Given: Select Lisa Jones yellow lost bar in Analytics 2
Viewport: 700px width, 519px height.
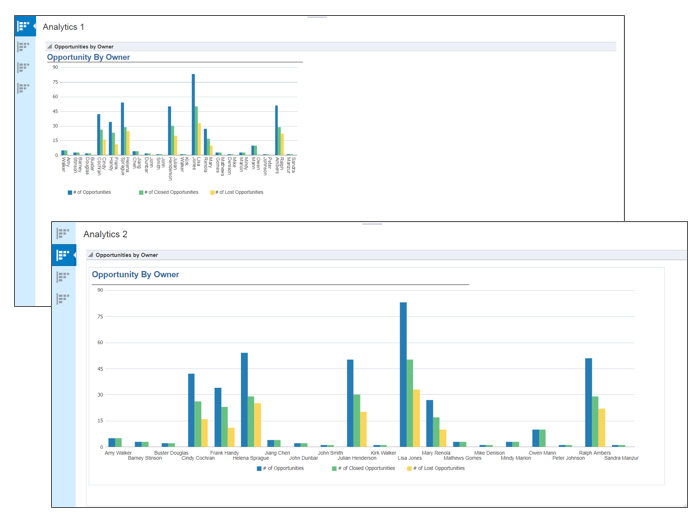Looking at the screenshot, I should [417, 418].
